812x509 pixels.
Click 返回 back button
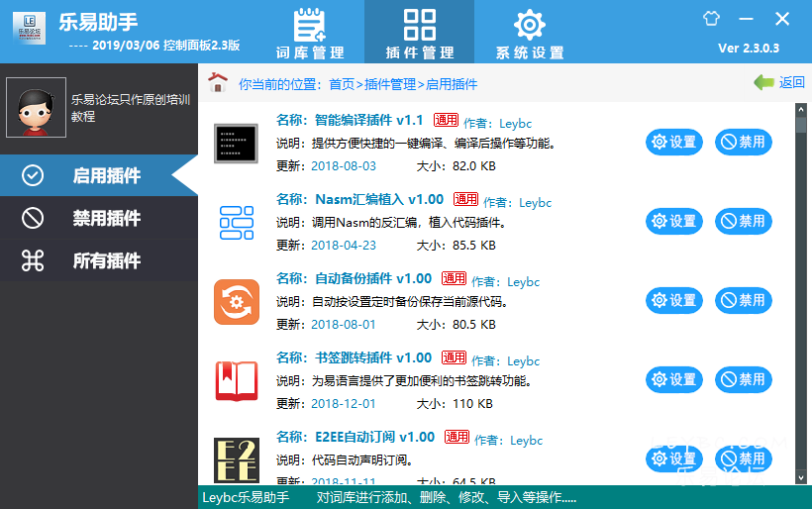pos(780,83)
